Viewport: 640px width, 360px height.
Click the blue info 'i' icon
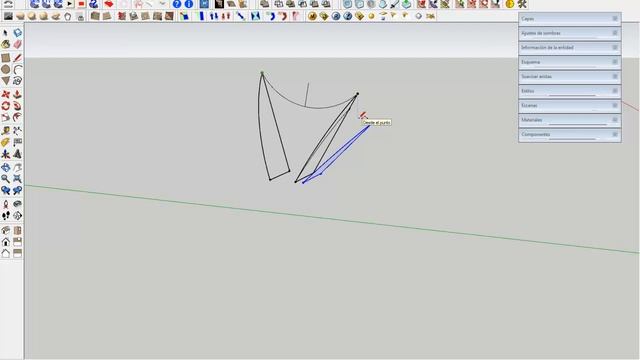(x=189, y=4)
